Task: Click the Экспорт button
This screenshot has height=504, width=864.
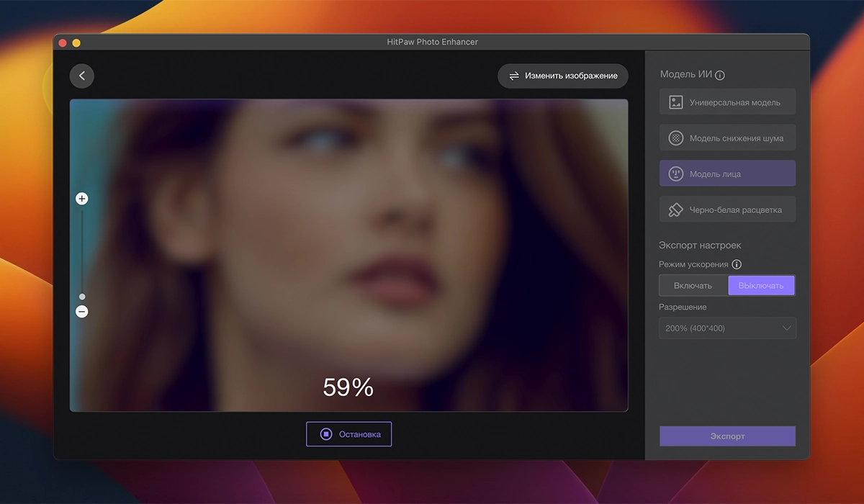Action: click(727, 436)
